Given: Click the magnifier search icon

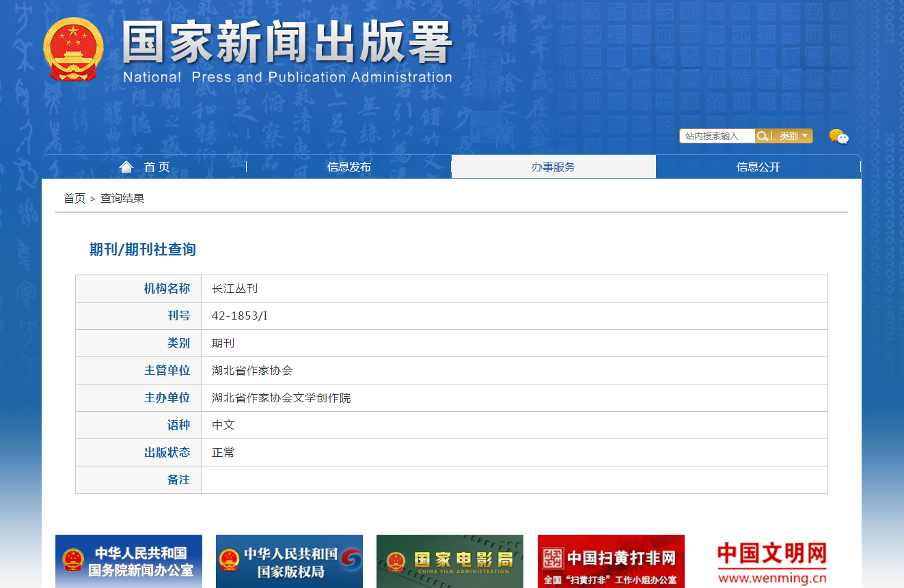Looking at the screenshot, I should (762, 136).
